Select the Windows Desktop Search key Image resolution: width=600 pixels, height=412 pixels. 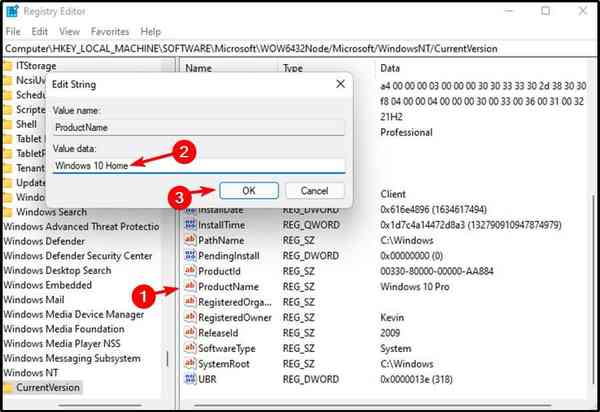click(x=57, y=270)
